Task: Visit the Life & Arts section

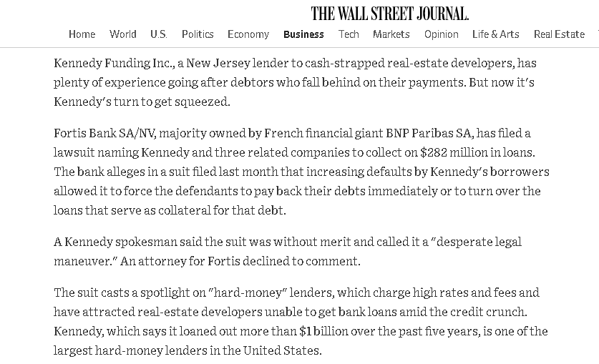Action: click(x=495, y=34)
